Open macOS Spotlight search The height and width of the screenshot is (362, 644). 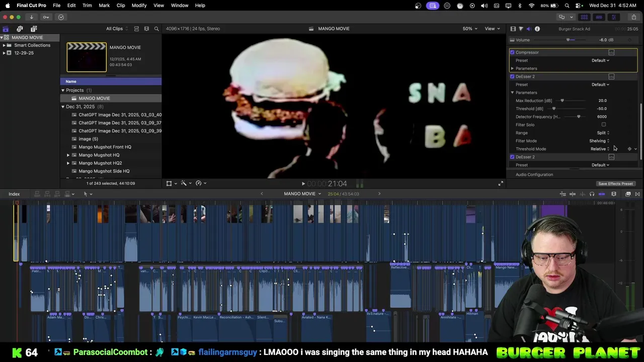point(567,6)
